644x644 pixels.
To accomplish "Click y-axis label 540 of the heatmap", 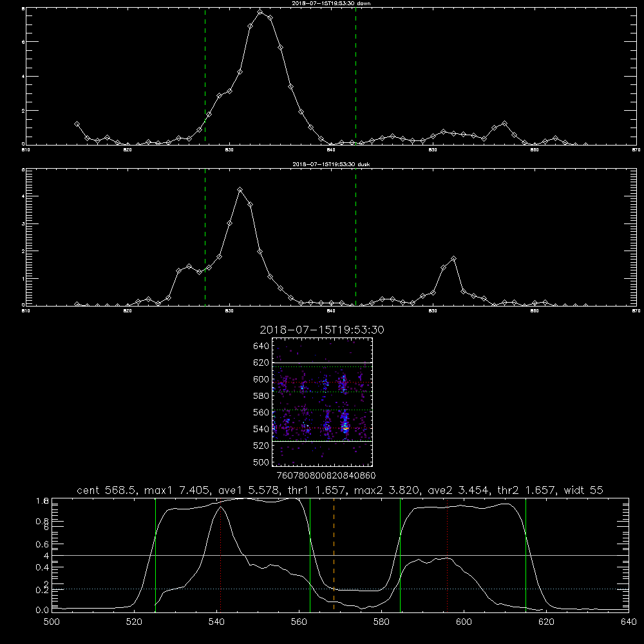I will 261,429.
